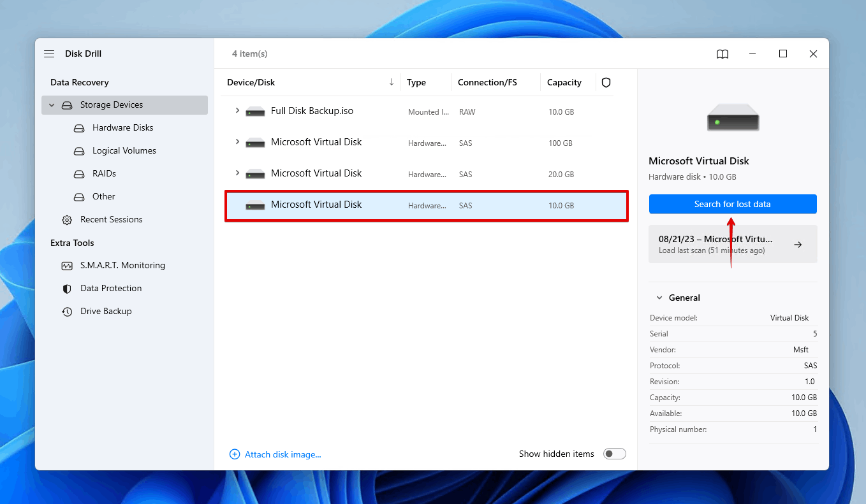
Task: Expand the 20.0 GB Microsoft Virtual Disk row
Action: [237, 173]
